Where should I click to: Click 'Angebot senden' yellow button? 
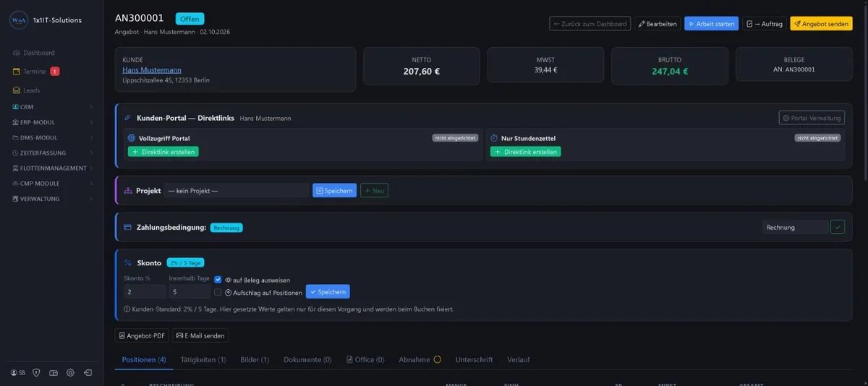coord(821,24)
